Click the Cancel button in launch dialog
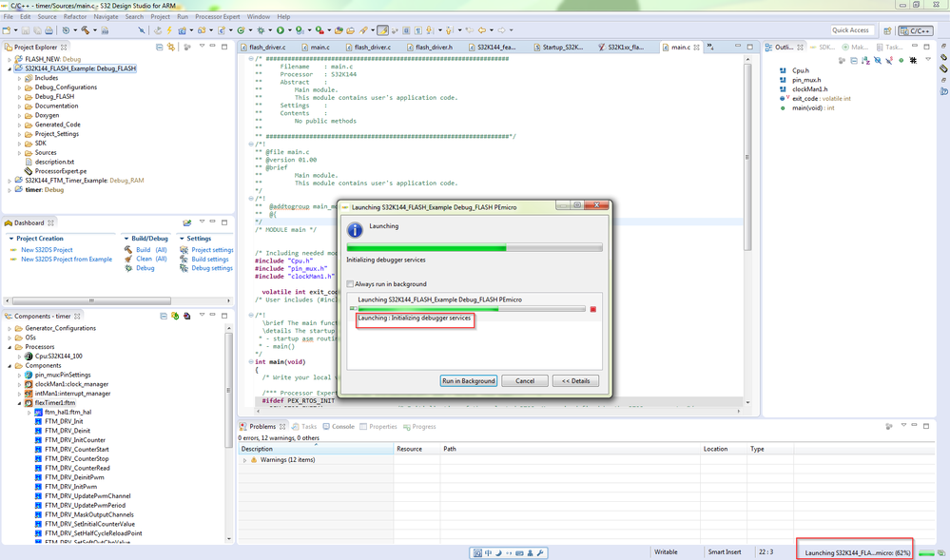 pos(525,380)
